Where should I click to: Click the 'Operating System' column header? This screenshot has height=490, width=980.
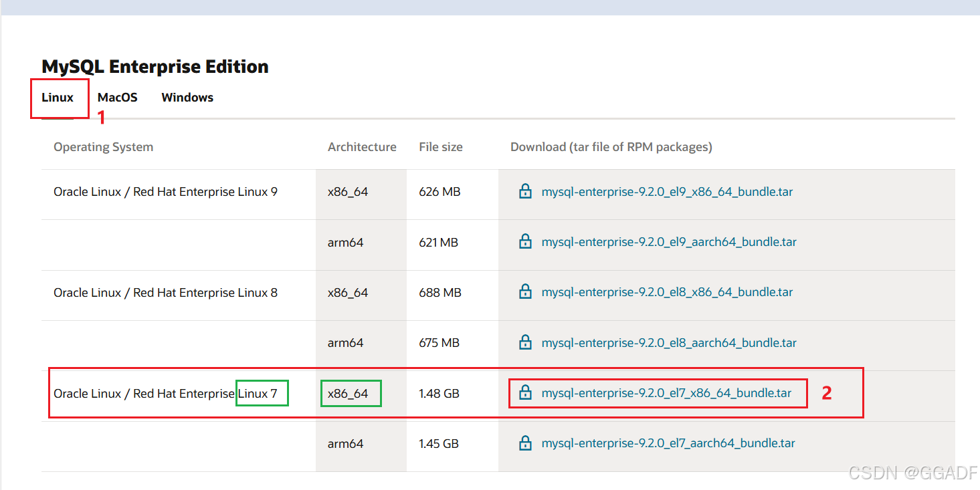coord(104,147)
